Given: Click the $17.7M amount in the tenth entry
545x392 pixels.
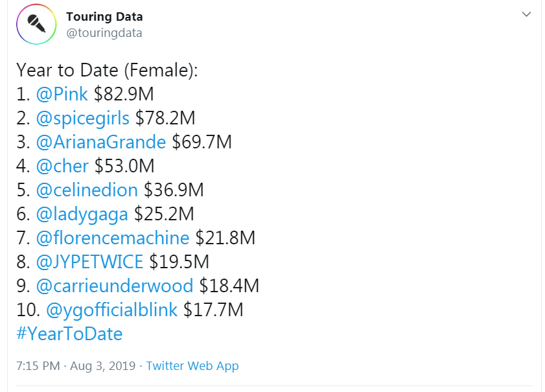Looking at the screenshot, I should (x=213, y=310).
